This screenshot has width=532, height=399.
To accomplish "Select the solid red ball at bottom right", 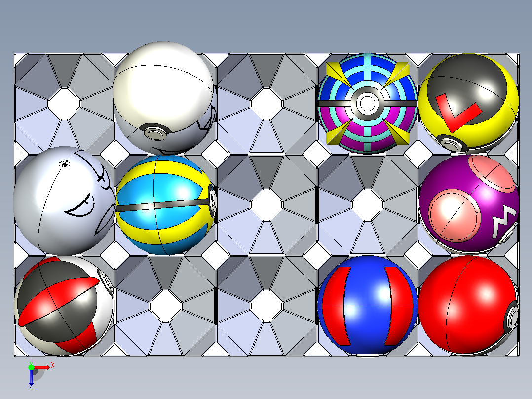I will pyautogui.click(x=468, y=306).
